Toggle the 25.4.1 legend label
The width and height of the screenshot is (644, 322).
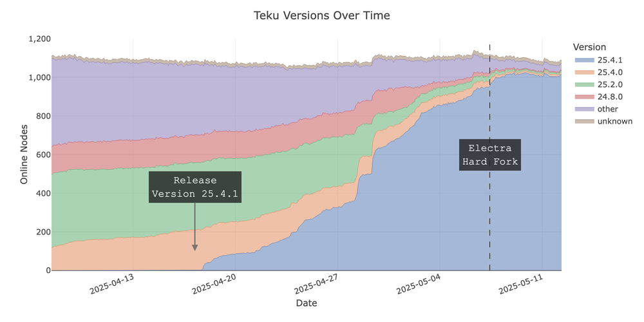[x=609, y=60]
